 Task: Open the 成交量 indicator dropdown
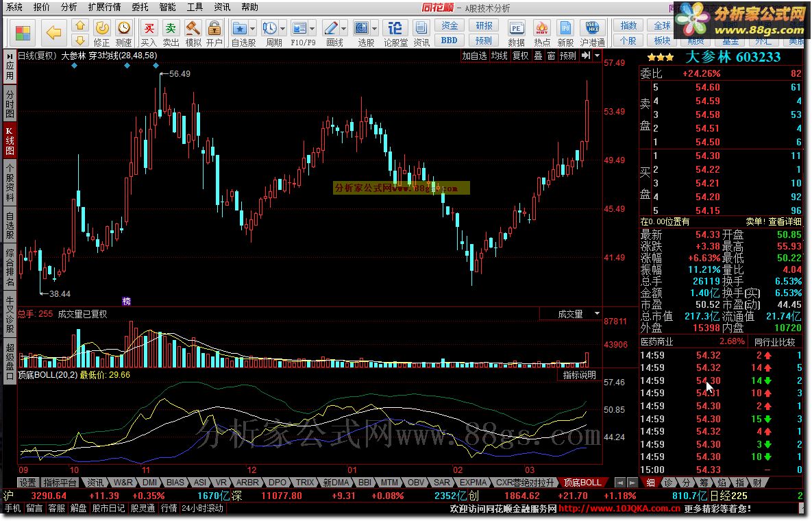click(x=597, y=314)
